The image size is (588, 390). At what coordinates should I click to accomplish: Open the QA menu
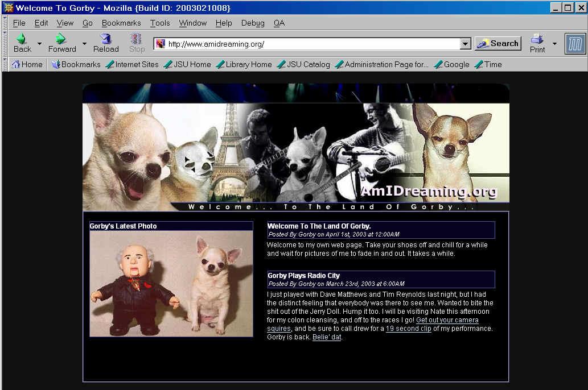(279, 23)
